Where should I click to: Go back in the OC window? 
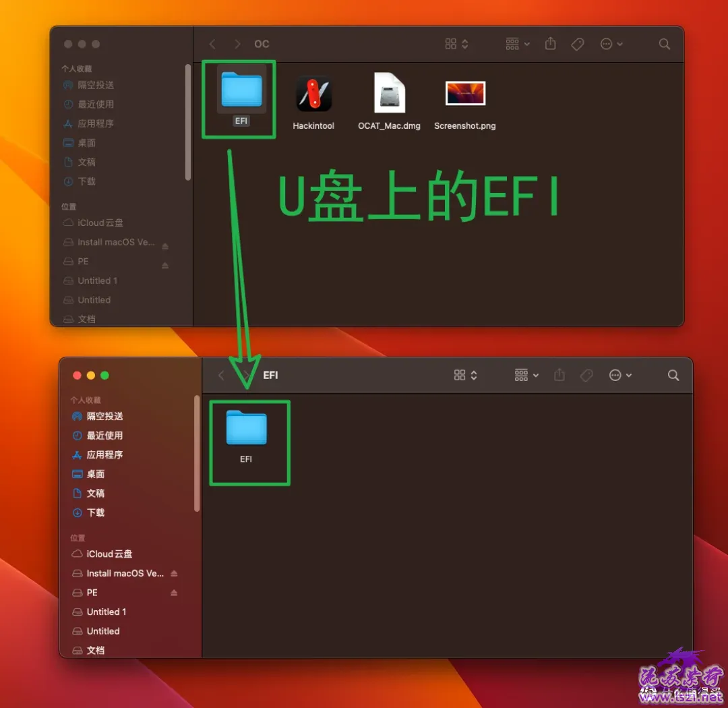(x=212, y=44)
